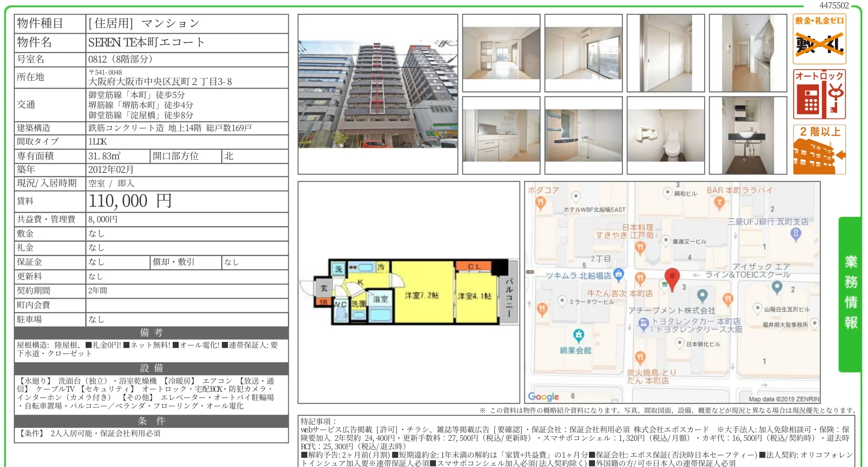Click the 牛たん吉次 本町店 restaurant marker
This screenshot has height=467, width=868.
point(640,279)
